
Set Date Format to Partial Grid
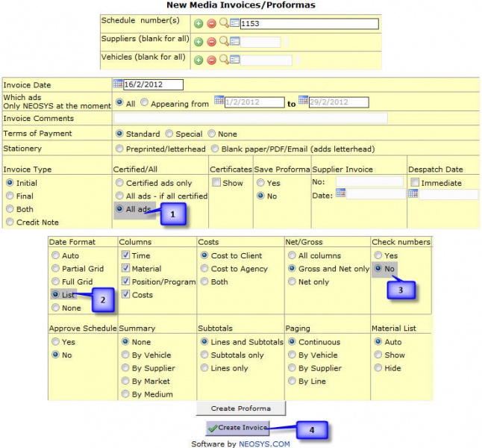[55, 268]
